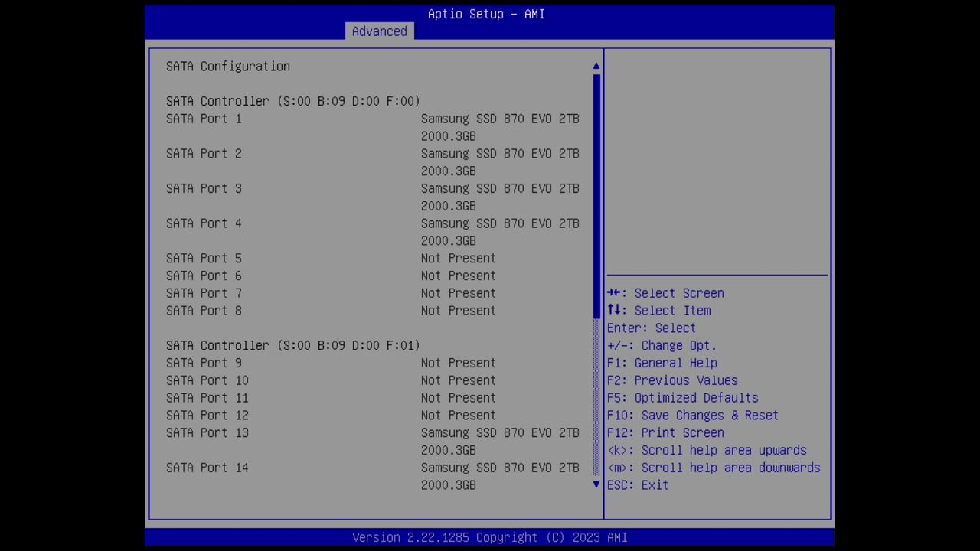
Task: Select SATA Controller F:01 header
Action: [x=293, y=345]
